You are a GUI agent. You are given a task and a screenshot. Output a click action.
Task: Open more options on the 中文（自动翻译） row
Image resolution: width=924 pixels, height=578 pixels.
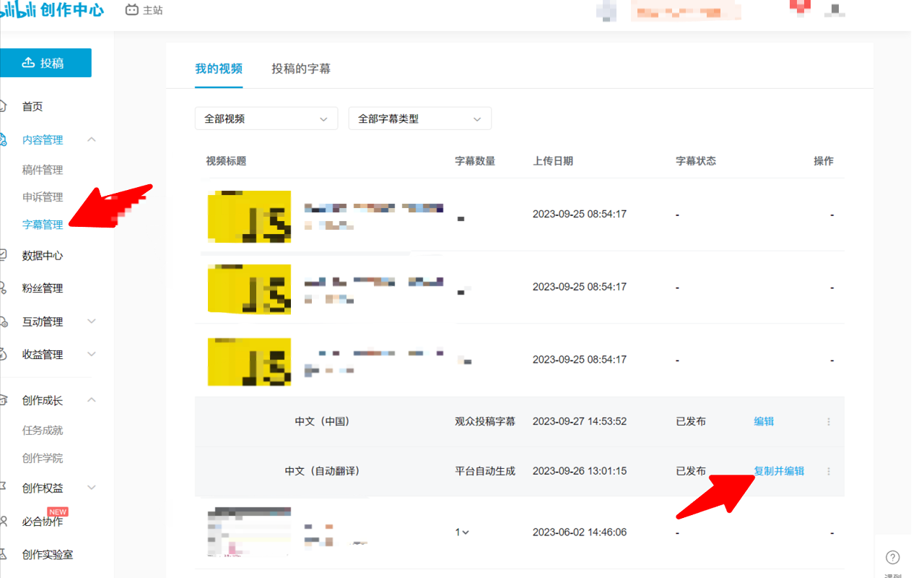click(x=829, y=472)
